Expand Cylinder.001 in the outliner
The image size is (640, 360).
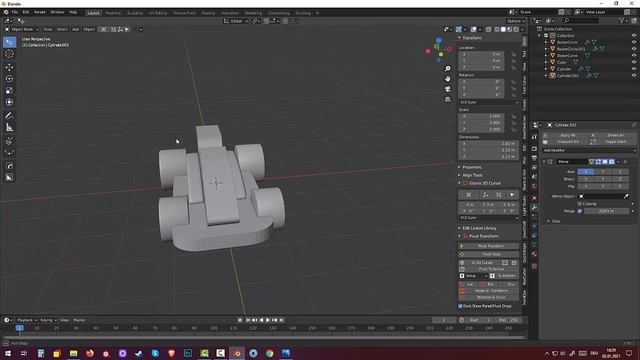546,76
